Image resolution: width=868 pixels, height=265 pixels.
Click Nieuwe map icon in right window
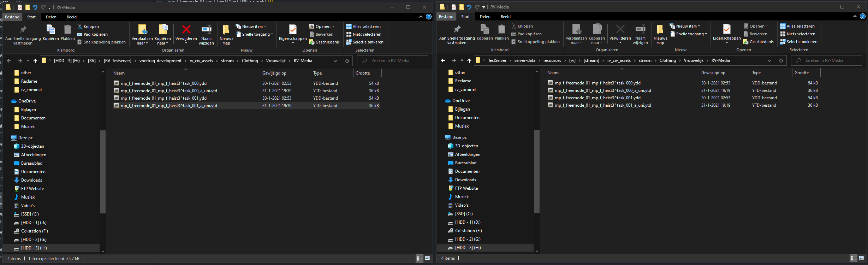[x=660, y=30]
